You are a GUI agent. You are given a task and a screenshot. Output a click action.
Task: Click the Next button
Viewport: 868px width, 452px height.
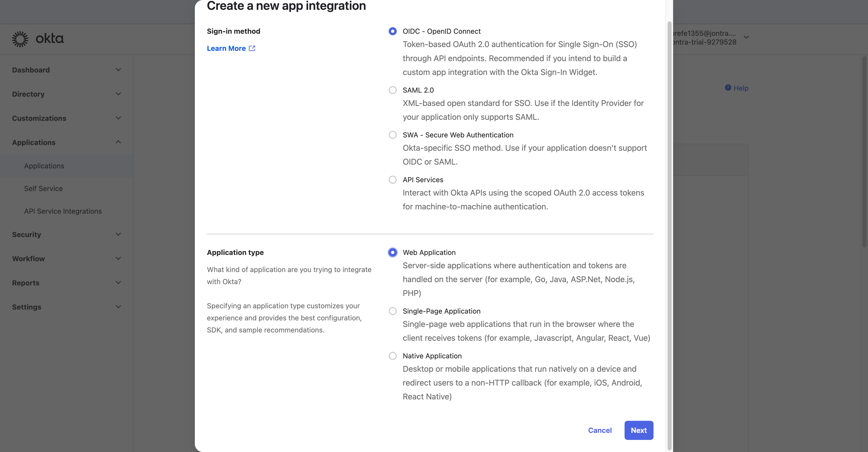[638, 430]
